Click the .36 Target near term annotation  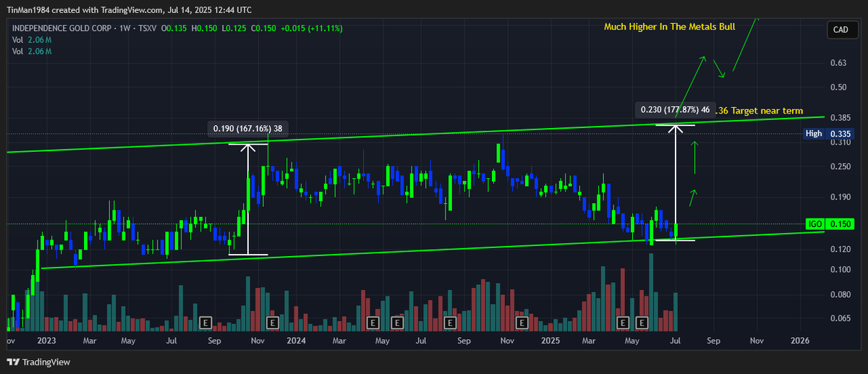pos(758,111)
